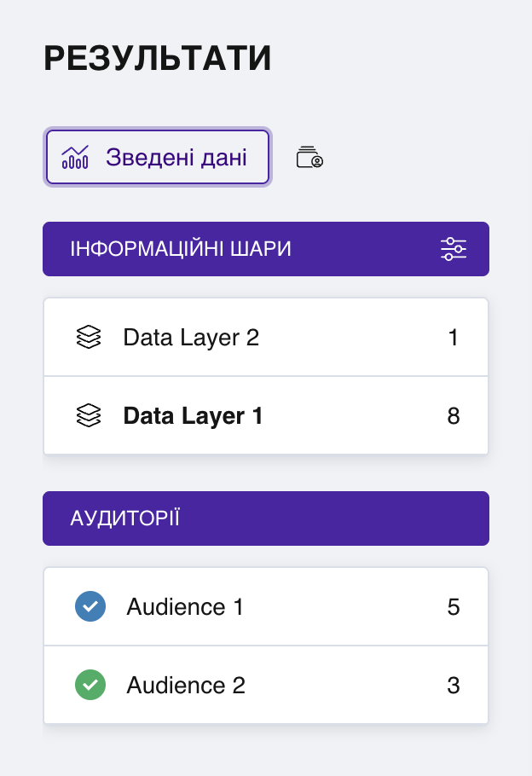Click the count 8 for Data Layer 1

tap(454, 416)
